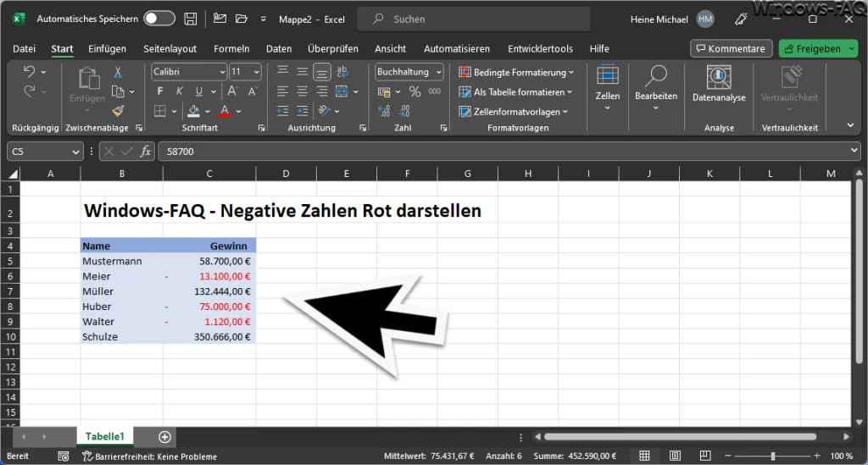Screen dimensions: 868x465
Task: Increase decimal places icon
Action: coord(384,111)
